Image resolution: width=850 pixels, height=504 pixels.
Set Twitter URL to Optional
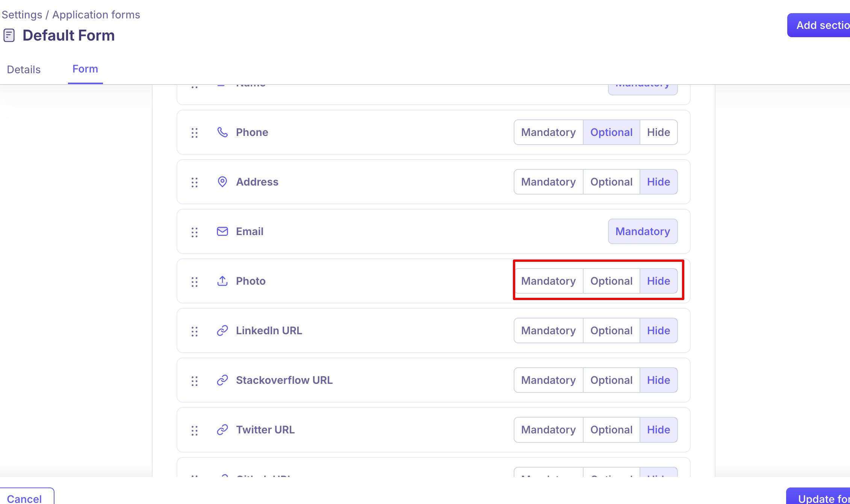coord(611,430)
